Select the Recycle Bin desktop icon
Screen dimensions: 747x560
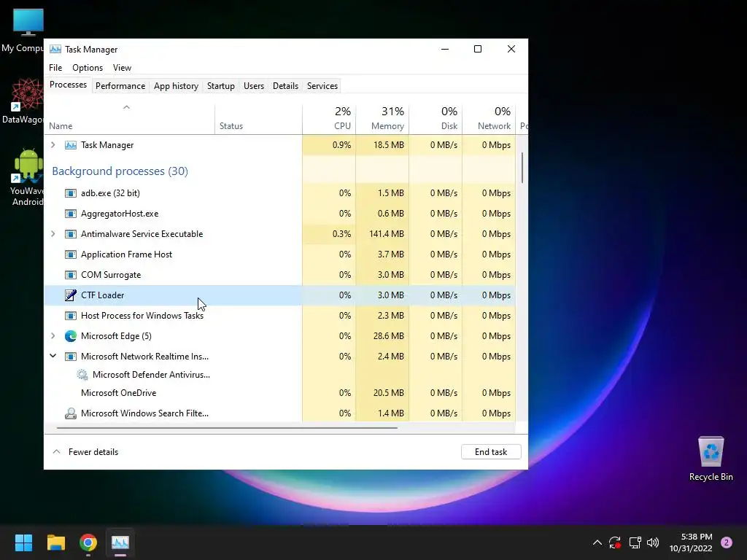tap(711, 459)
